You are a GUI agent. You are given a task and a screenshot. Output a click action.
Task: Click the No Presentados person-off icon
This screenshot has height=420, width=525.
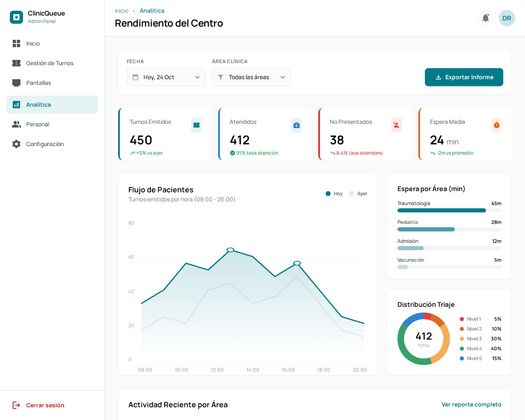point(397,125)
